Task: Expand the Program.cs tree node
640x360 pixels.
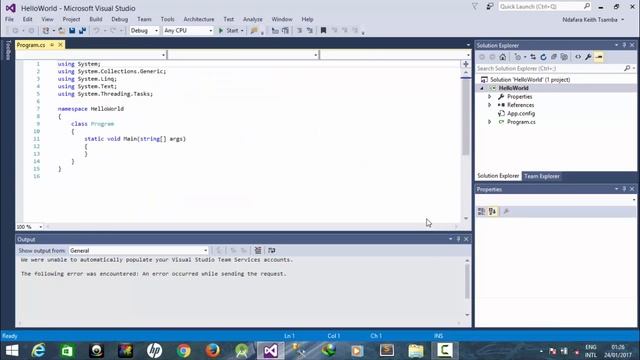Action: tap(489, 122)
